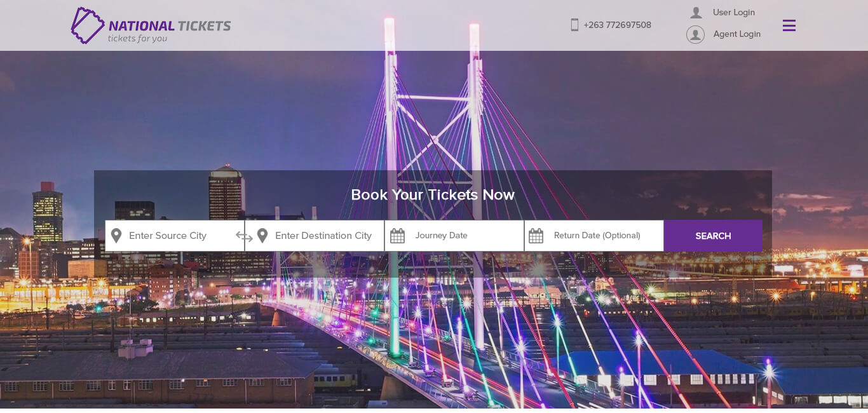The height and width of the screenshot is (413, 868).
Task: Click the National Tickets logo
Action: pyautogui.click(x=151, y=25)
